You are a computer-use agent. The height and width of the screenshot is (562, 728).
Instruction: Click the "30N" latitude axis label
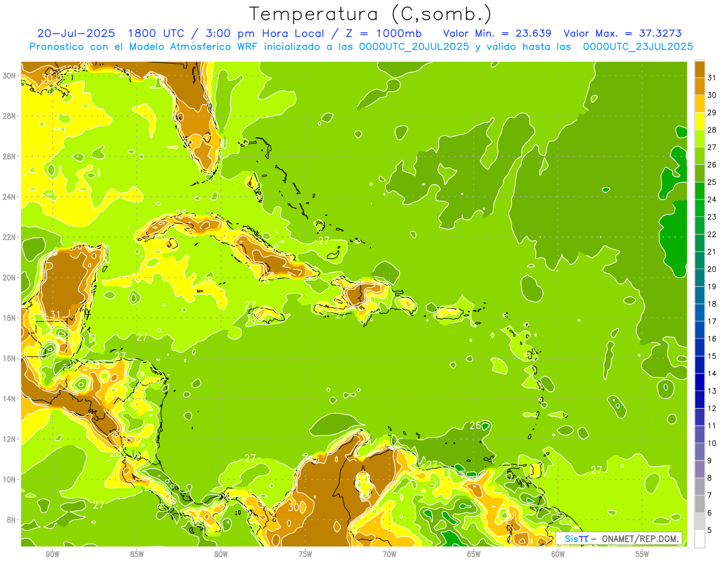(x=10, y=76)
